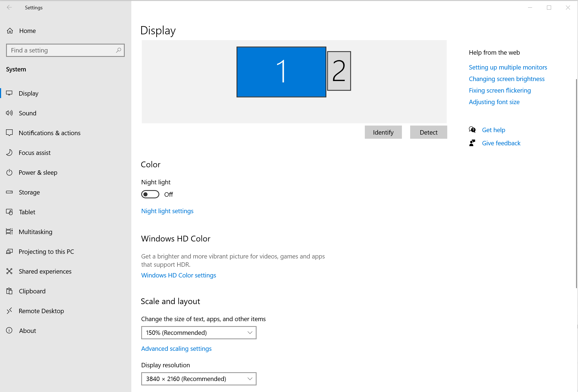
Task: Click the Multitasking icon in sidebar
Action: pos(10,232)
